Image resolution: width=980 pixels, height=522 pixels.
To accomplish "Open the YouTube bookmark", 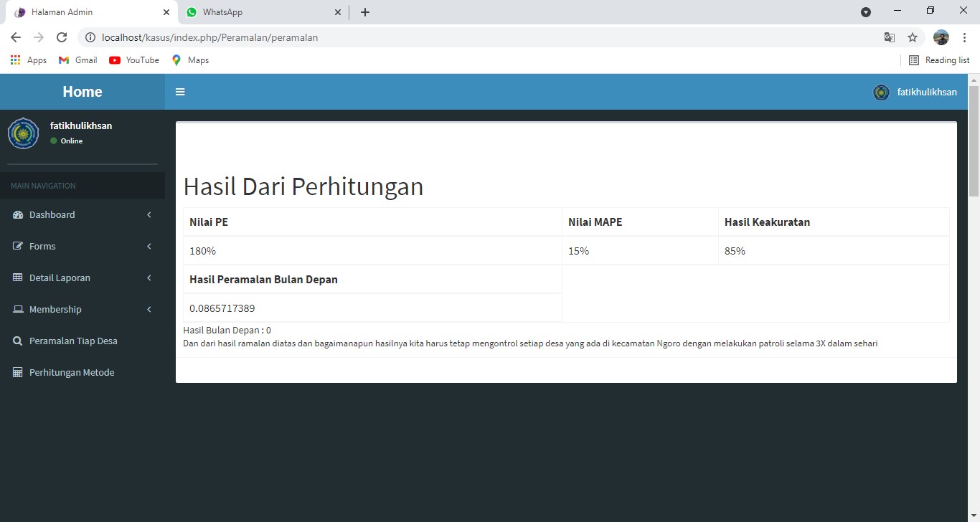I will (134, 60).
